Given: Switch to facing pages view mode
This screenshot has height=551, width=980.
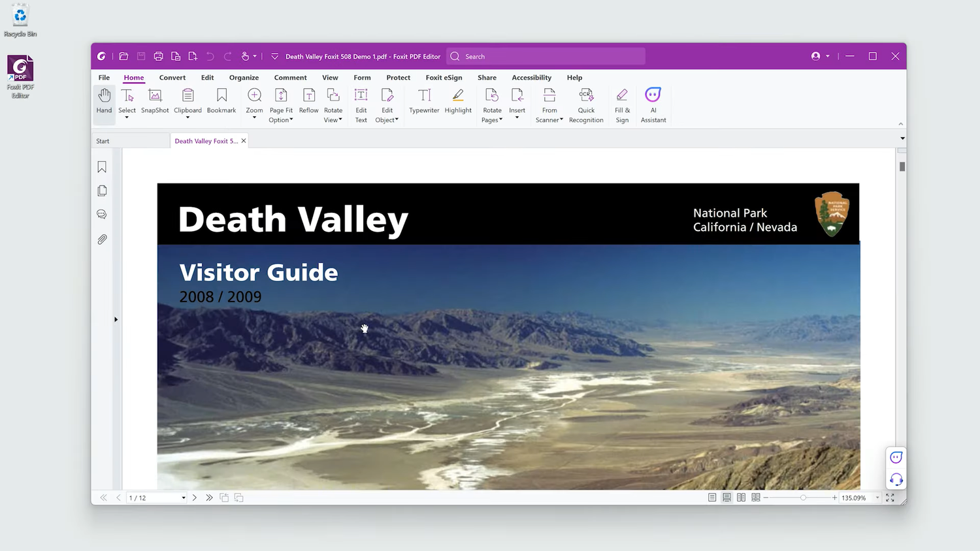Looking at the screenshot, I should tap(741, 497).
